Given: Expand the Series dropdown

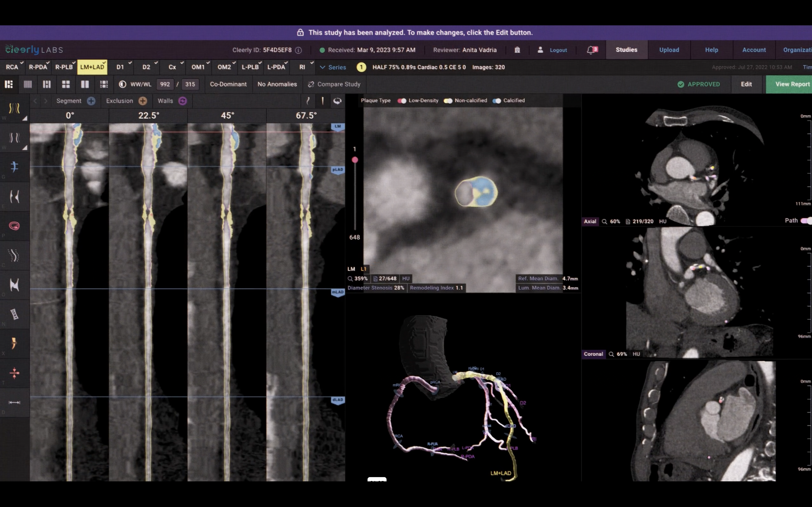Looking at the screenshot, I should click(x=333, y=67).
